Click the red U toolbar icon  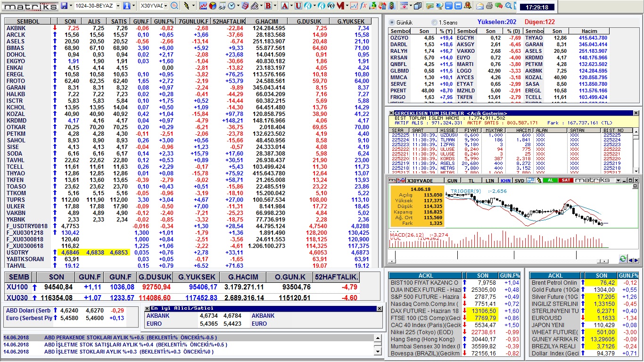click(x=298, y=6)
